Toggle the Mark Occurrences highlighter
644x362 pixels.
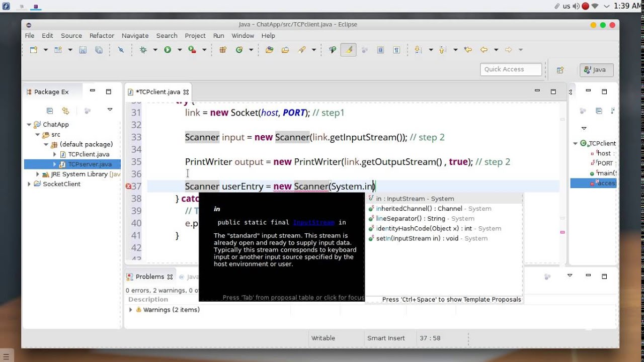(348, 49)
